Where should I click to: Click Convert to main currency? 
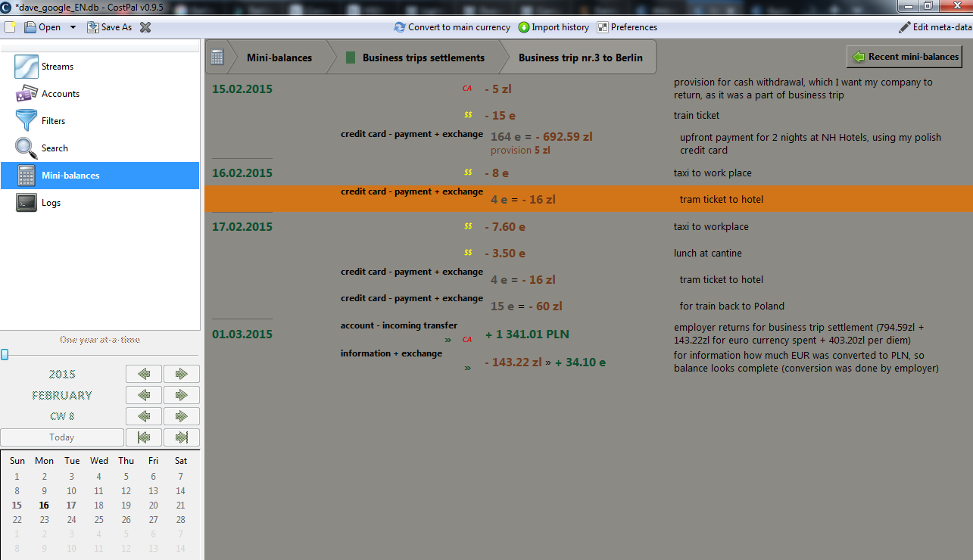point(452,27)
